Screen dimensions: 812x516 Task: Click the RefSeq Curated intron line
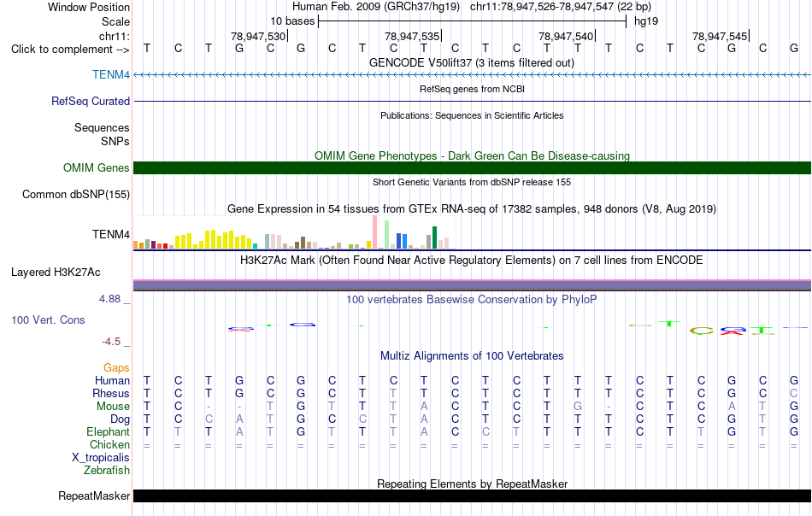click(473, 101)
